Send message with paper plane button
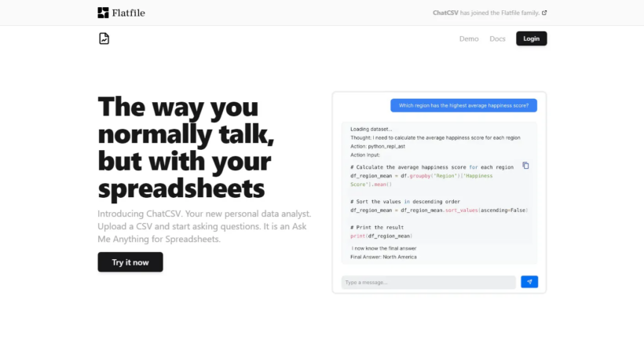644x362 pixels. [x=529, y=282]
